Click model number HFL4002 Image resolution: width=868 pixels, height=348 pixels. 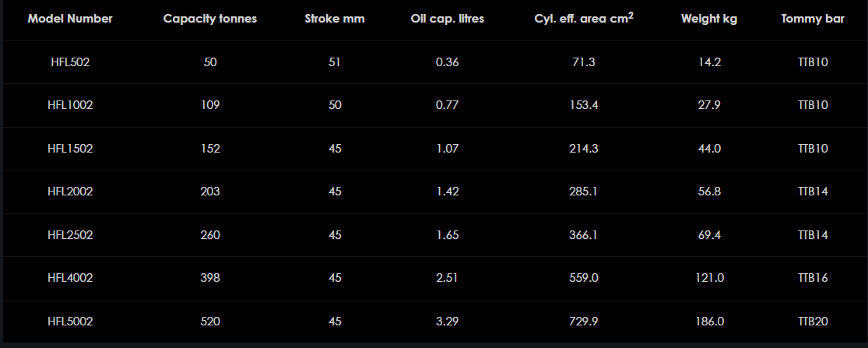point(70,278)
